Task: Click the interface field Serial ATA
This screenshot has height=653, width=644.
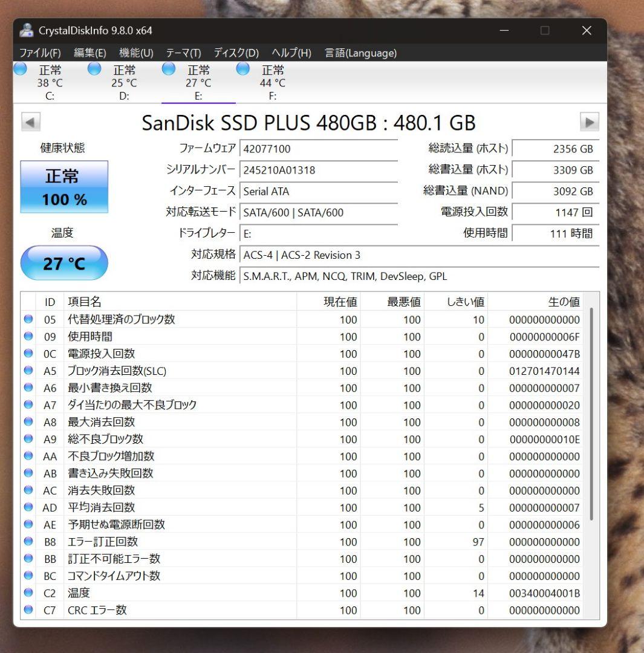Action: point(319,191)
